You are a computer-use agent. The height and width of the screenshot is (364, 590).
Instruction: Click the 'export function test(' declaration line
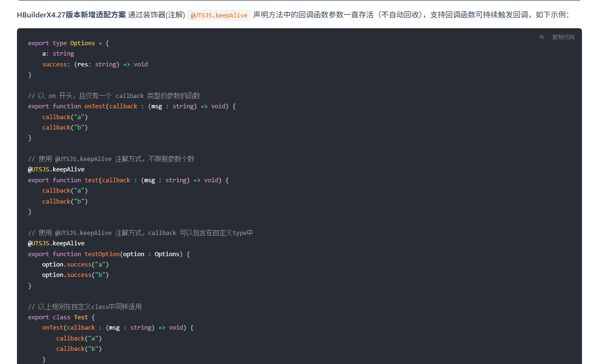click(128, 180)
